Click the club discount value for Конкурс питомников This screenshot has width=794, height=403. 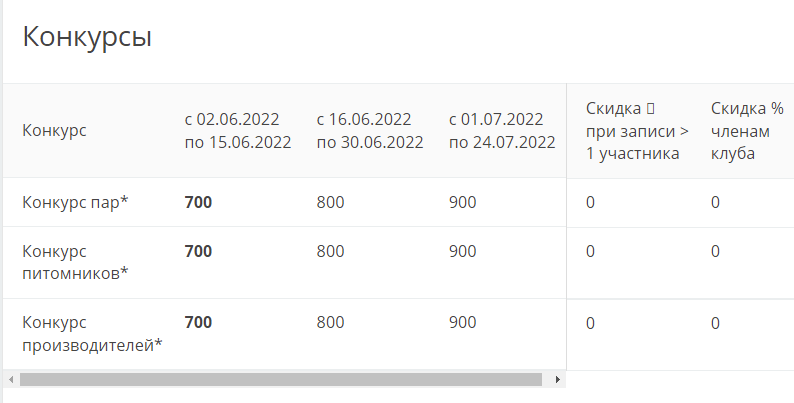[x=715, y=251]
